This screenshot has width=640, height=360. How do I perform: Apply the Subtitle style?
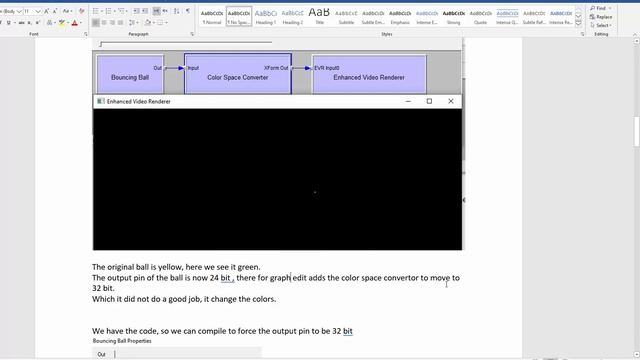(346, 17)
